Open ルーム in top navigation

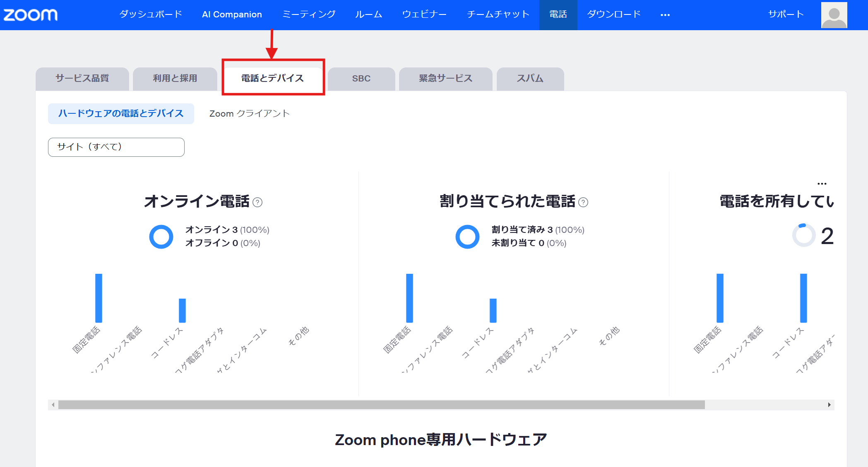[368, 14]
